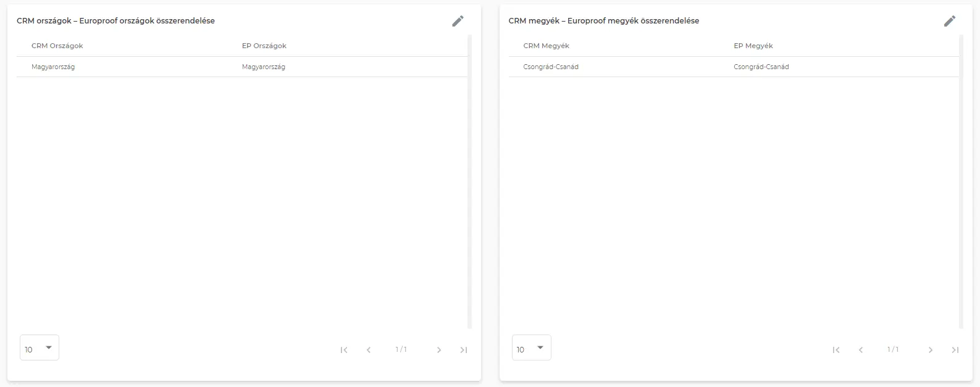Go to next page in countries table
Image resolution: width=980 pixels, height=387 pixels.
[439, 350]
